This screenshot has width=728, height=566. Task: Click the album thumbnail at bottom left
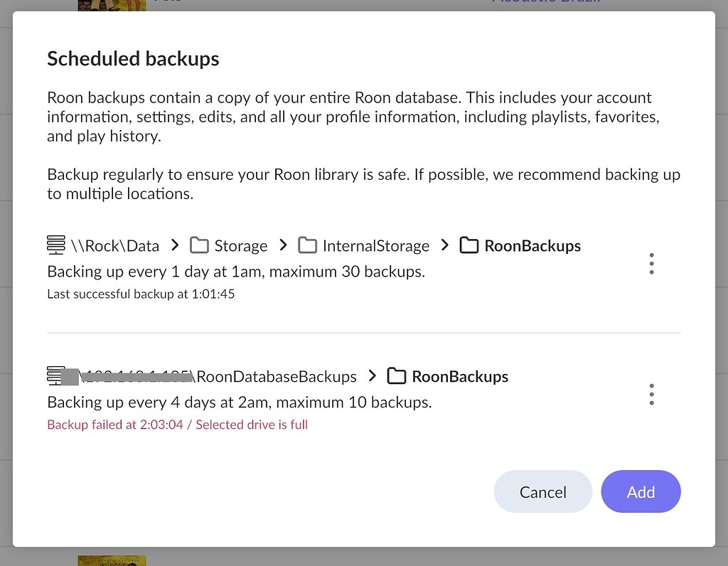coord(112,560)
